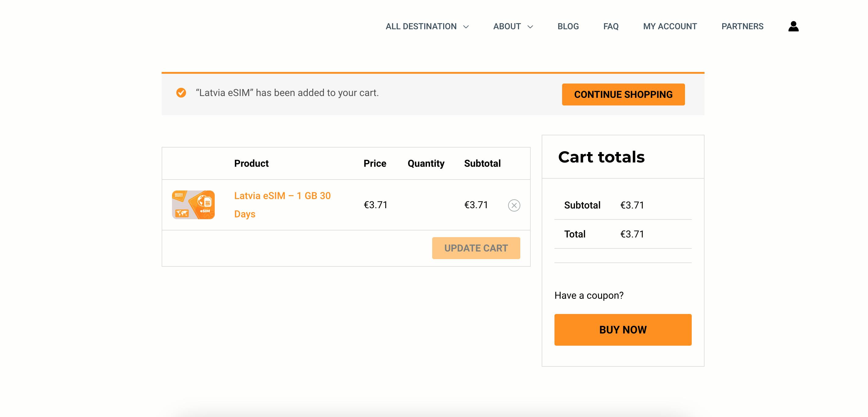The height and width of the screenshot is (417, 868).
Task: Click the €3.71 Total amount
Action: pos(632,234)
